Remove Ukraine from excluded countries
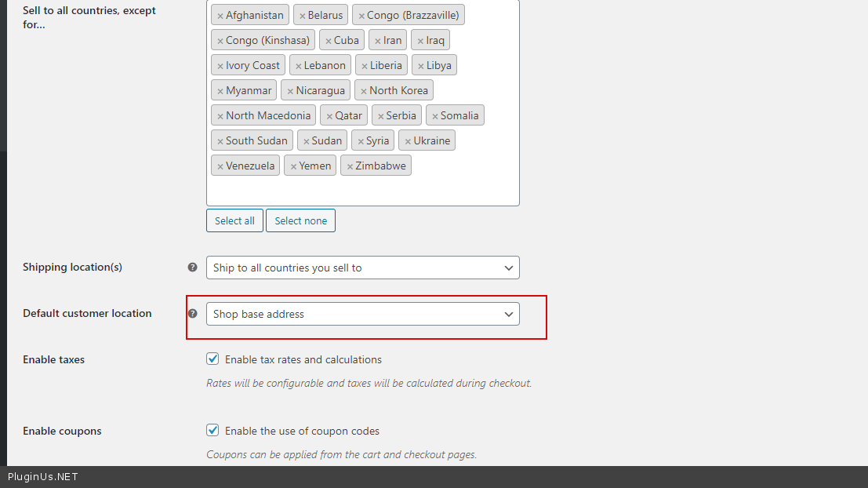Viewport: 868px width, 488px height. [x=408, y=141]
